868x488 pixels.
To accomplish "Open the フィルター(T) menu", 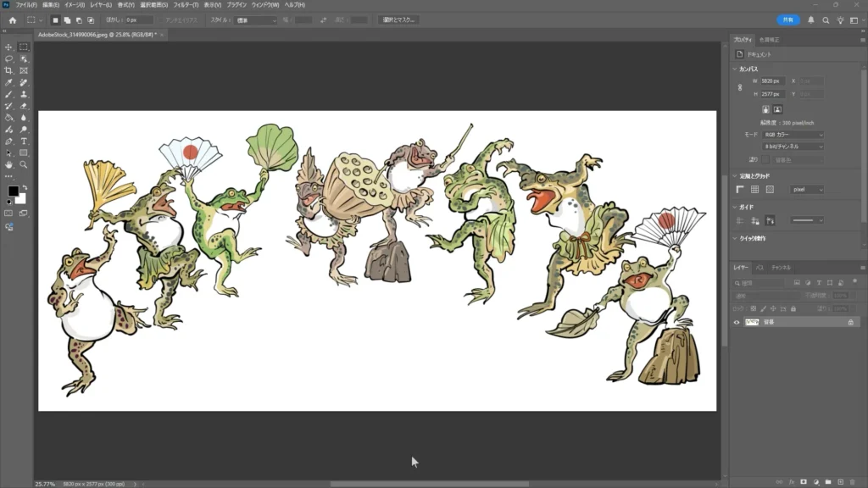I will click(x=186, y=5).
